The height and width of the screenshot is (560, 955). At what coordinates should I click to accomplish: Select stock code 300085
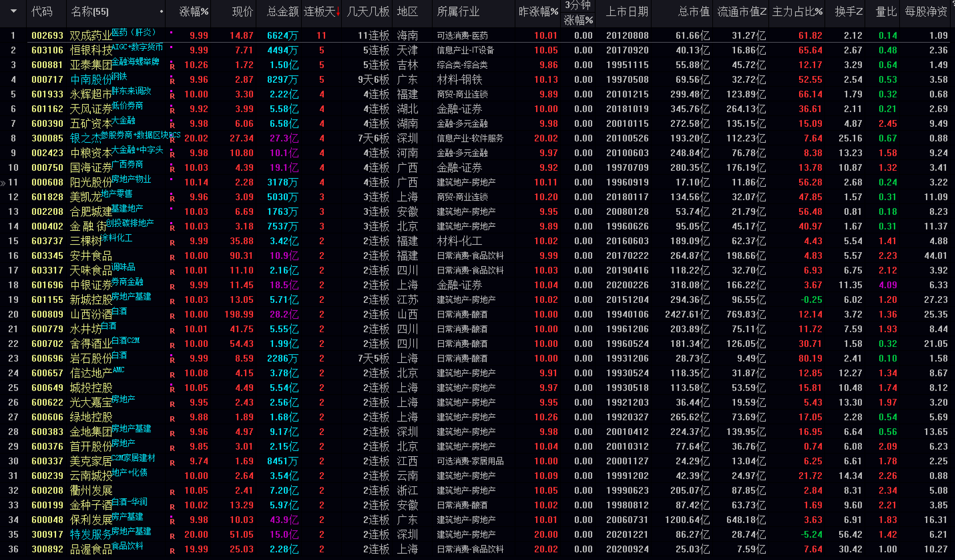[47, 138]
